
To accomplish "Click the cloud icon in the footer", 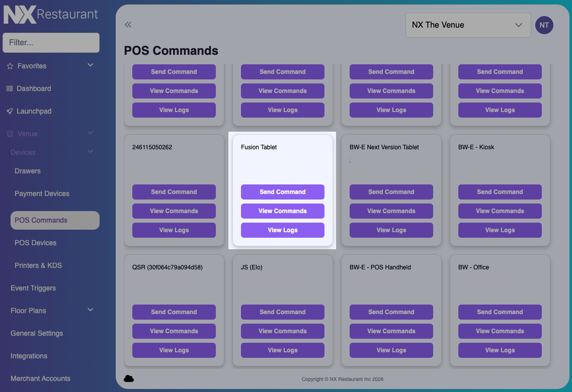I will click(x=129, y=378).
